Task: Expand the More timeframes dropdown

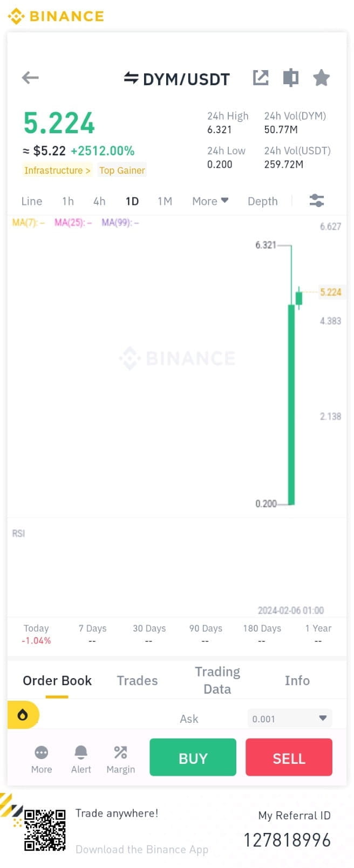Action: tap(210, 201)
